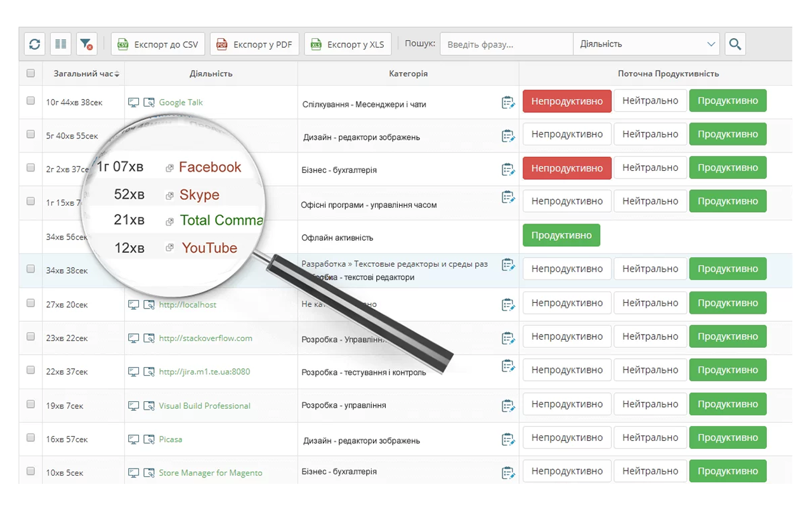This screenshot has height=508, width=812.
Task: Check the Visual Build Professional row checkbox
Action: 30,404
